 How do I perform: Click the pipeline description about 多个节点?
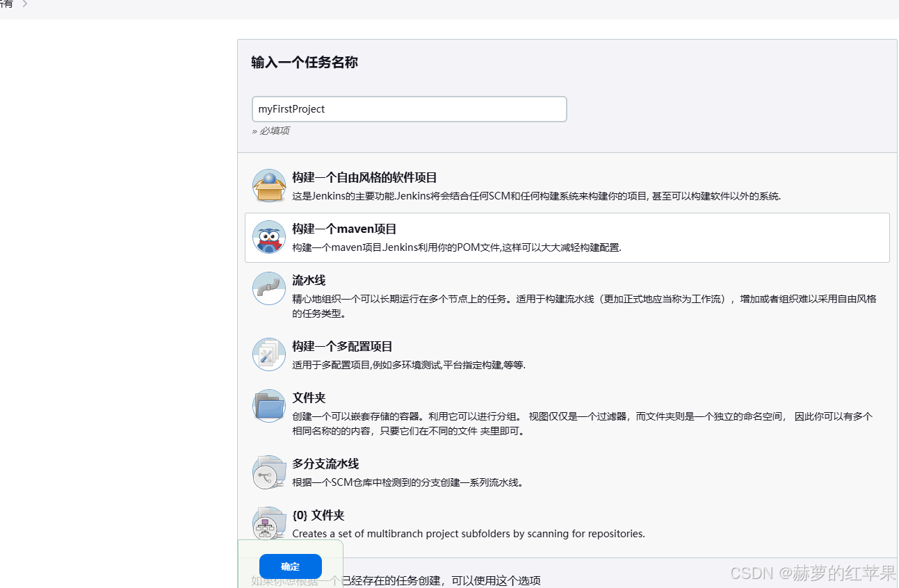584,306
